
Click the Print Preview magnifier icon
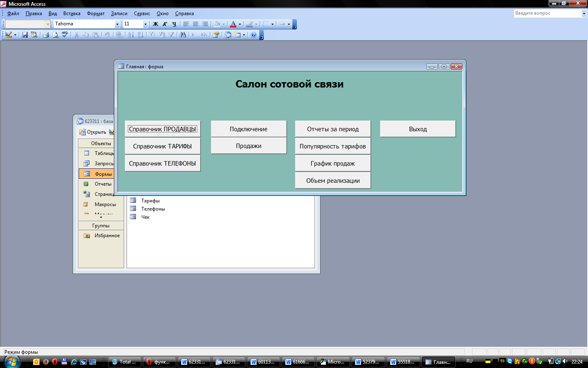[x=56, y=35]
